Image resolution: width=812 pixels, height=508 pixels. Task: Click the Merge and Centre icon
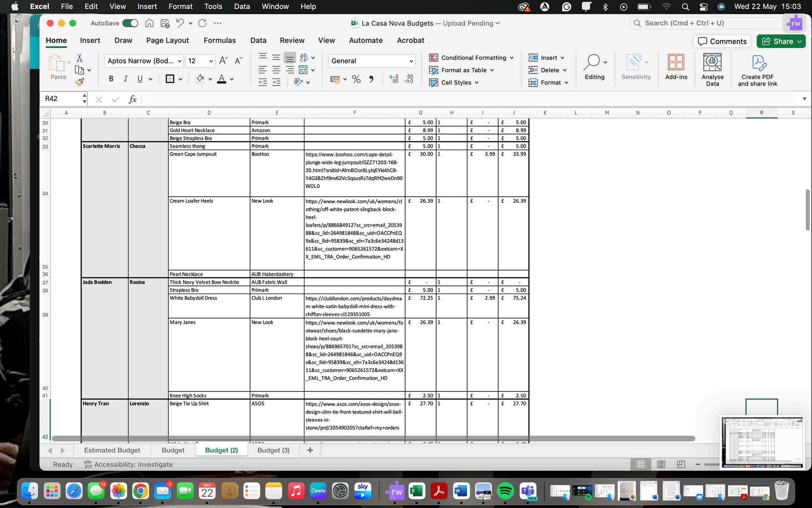[x=303, y=70]
